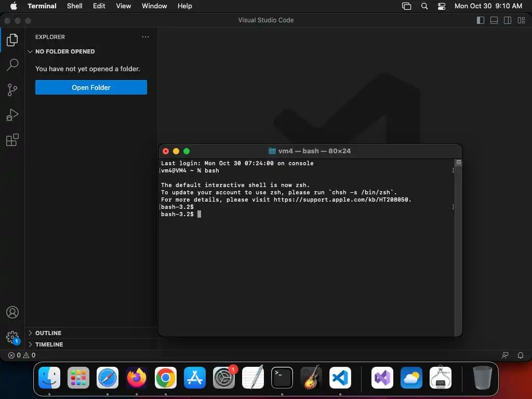Viewport: 532px width, 399px height.
Task: Click the 'Last login' line in Terminal
Action: coord(237,163)
